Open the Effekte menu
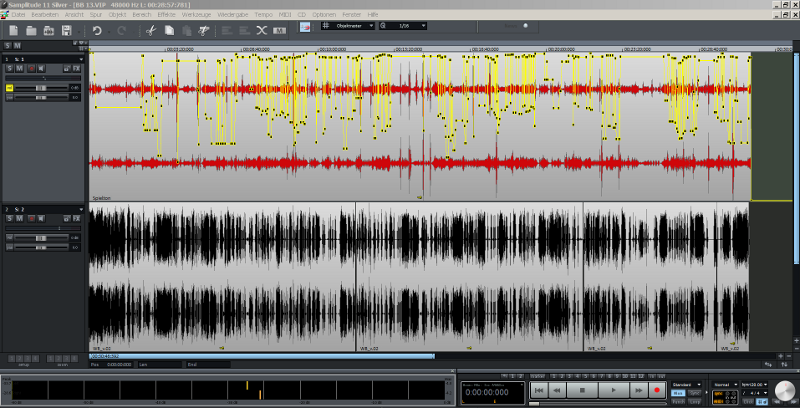The image size is (800, 408). pos(166,15)
